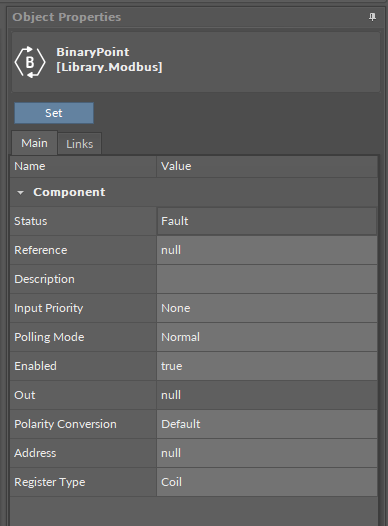Select the Status Fault value cell
The image size is (388, 526).
267,221
